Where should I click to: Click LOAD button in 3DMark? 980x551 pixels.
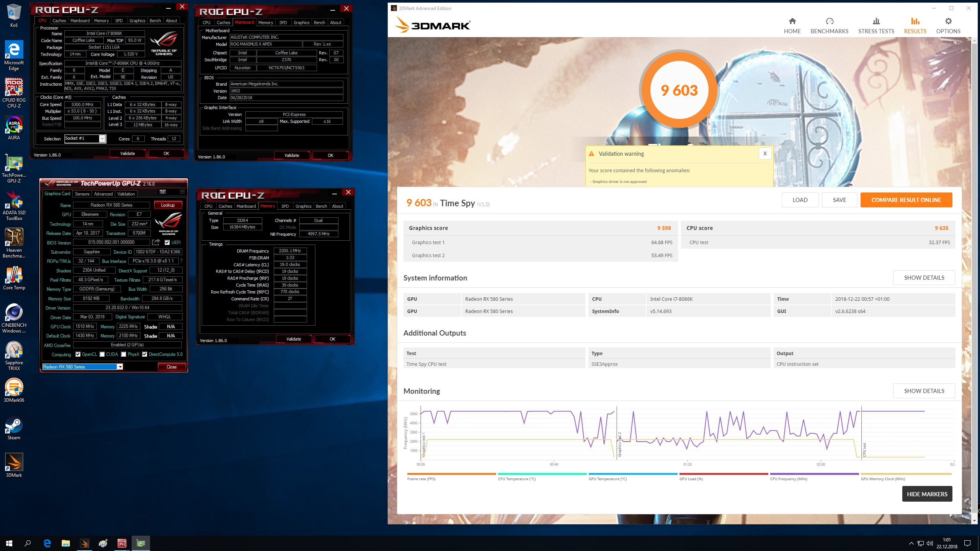coord(800,200)
